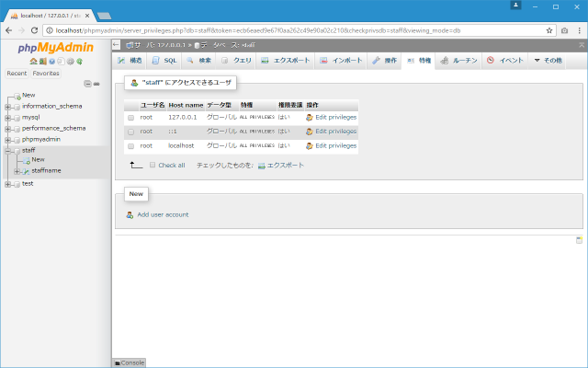Click the green reload navigation icon
Viewport: 588px width, 368px height.
click(80, 62)
